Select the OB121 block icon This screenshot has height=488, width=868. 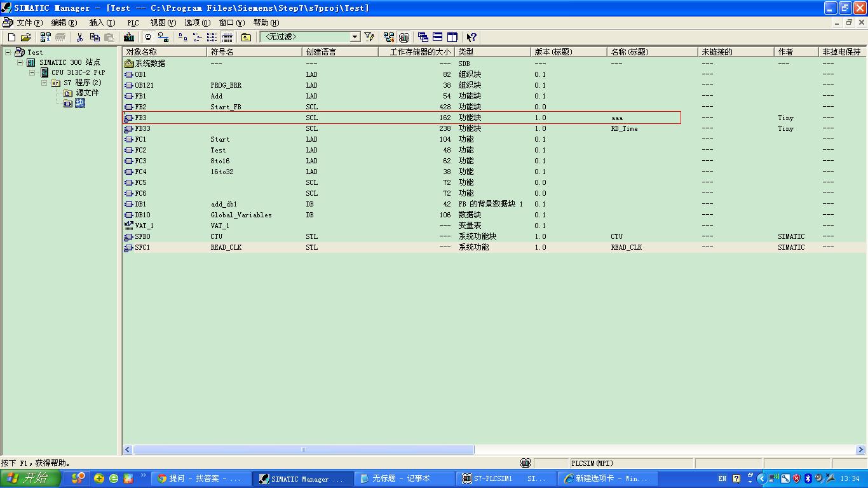tap(129, 85)
